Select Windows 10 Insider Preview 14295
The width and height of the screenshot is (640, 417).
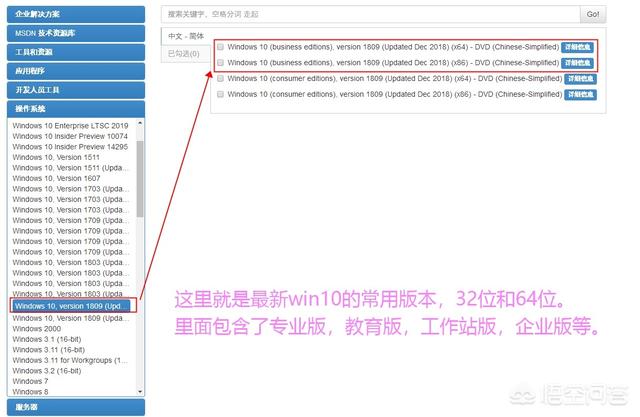pos(70,147)
